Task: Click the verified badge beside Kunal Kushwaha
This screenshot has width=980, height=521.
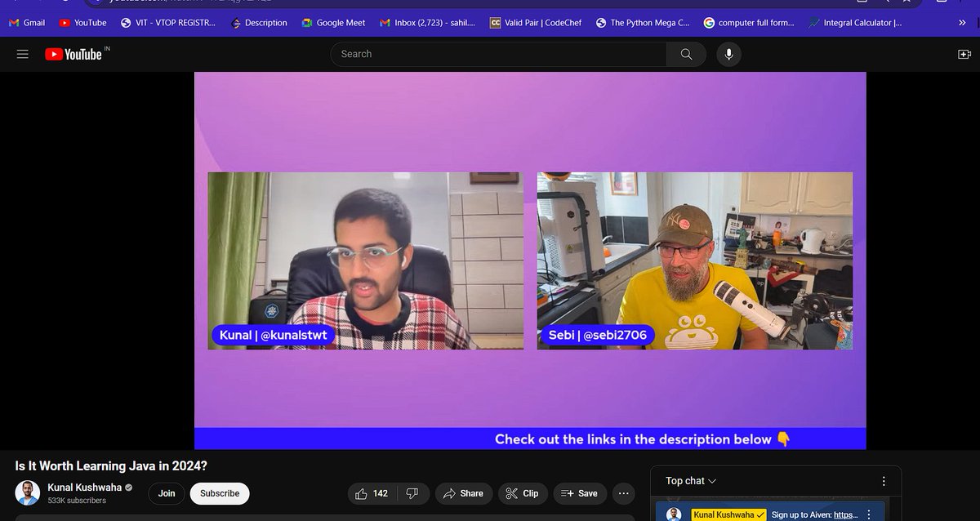Action: (x=128, y=488)
